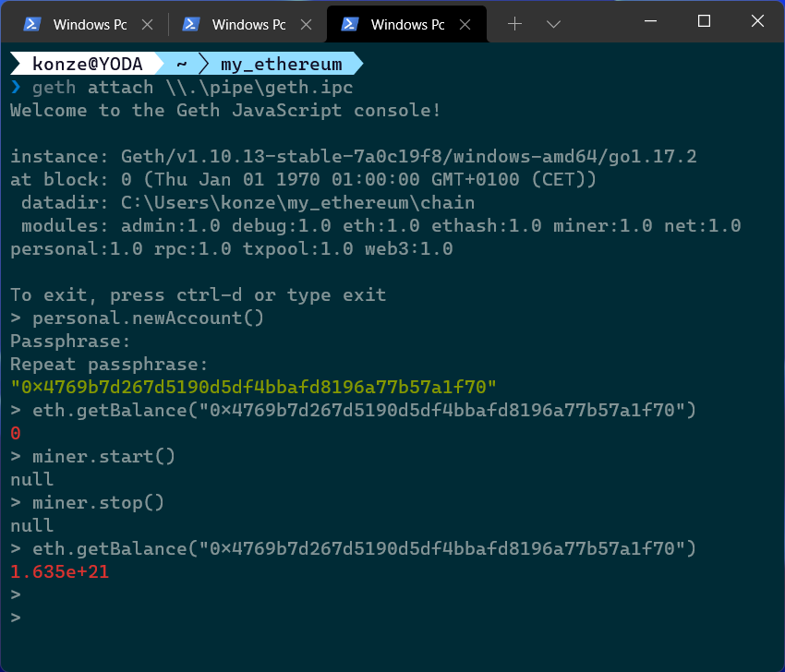
Task: Maximize the Windows Terminal window
Action: point(704,21)
